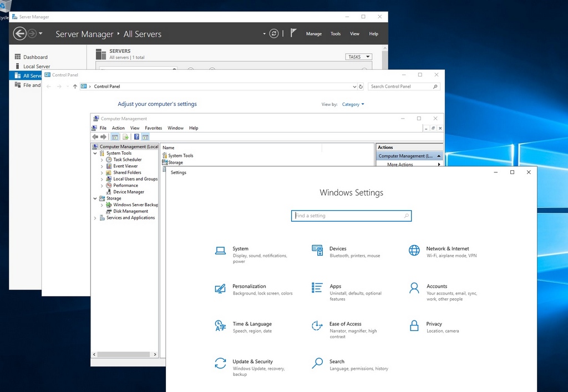568x392 pixels.
Task: Open Accounts settings category
Action: [x=443, y=292]
